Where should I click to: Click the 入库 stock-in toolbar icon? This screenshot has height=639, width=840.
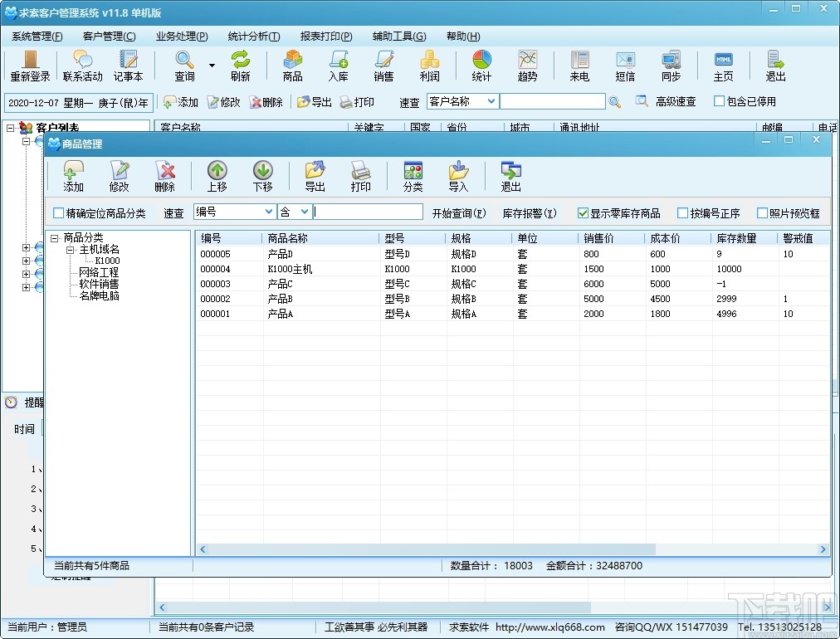(x=338, y=66)
